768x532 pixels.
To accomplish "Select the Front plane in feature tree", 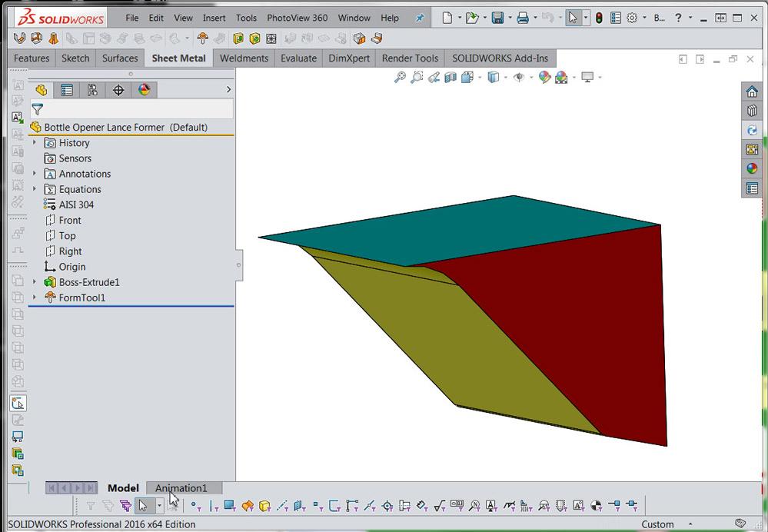I will 70,221.
